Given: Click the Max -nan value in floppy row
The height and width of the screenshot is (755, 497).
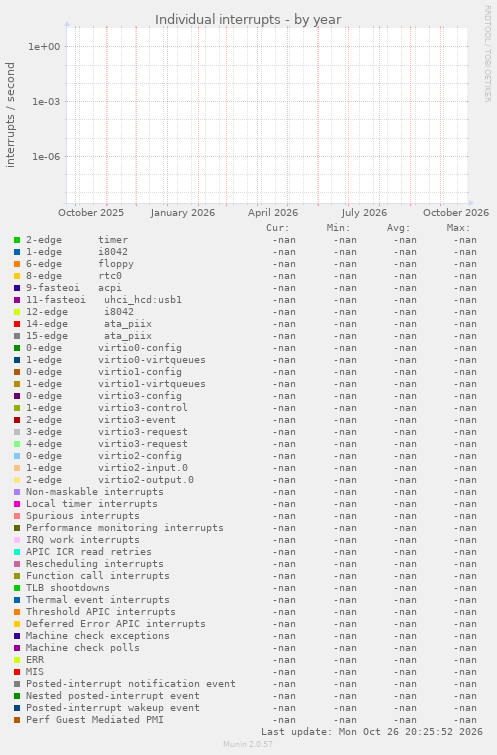Looking at the screenshot, I should click(465, 264).
